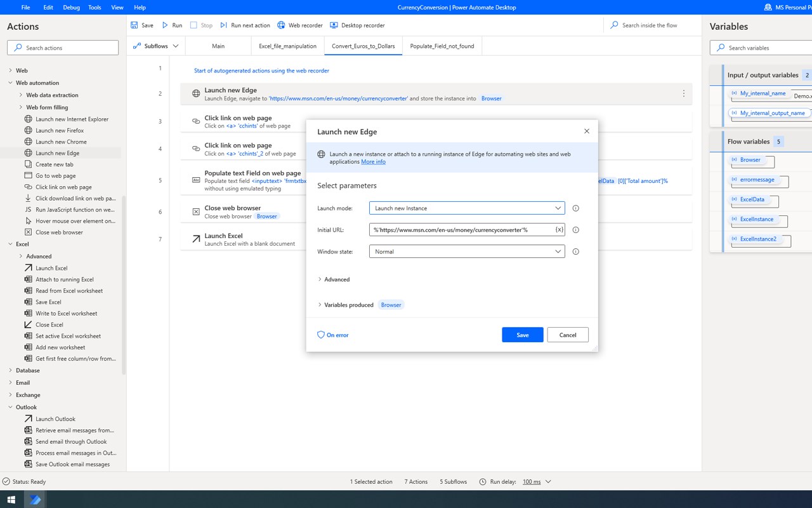Expand the Web data extraction group
812x508 pixels.
(x=20, y=95)
